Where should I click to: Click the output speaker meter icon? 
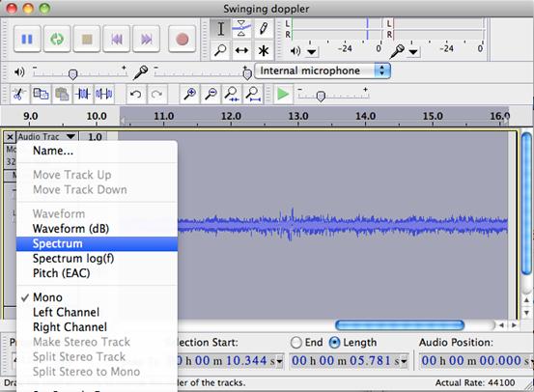[x=295, y=51]
